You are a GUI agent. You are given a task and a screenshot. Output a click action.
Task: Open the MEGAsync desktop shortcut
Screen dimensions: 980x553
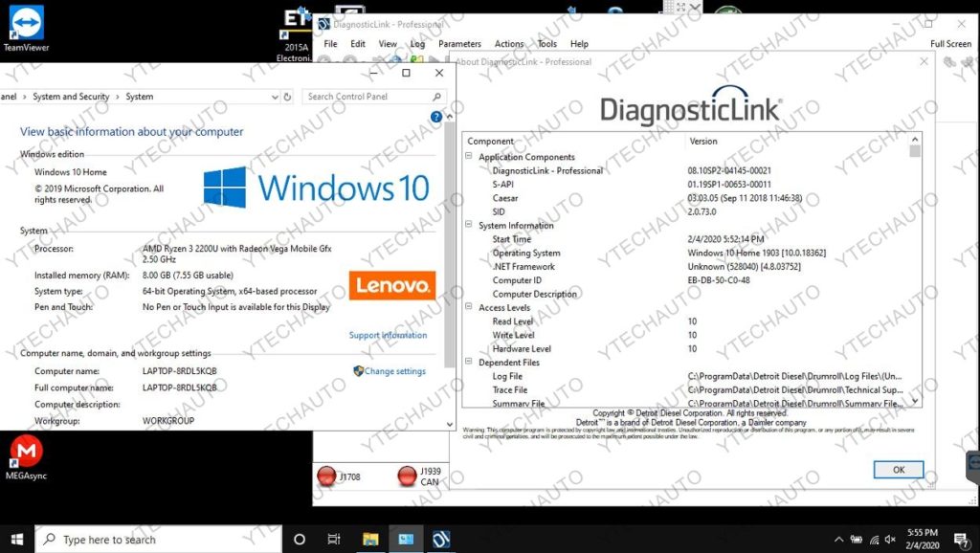pyautogui.click(x=26, y=457)
